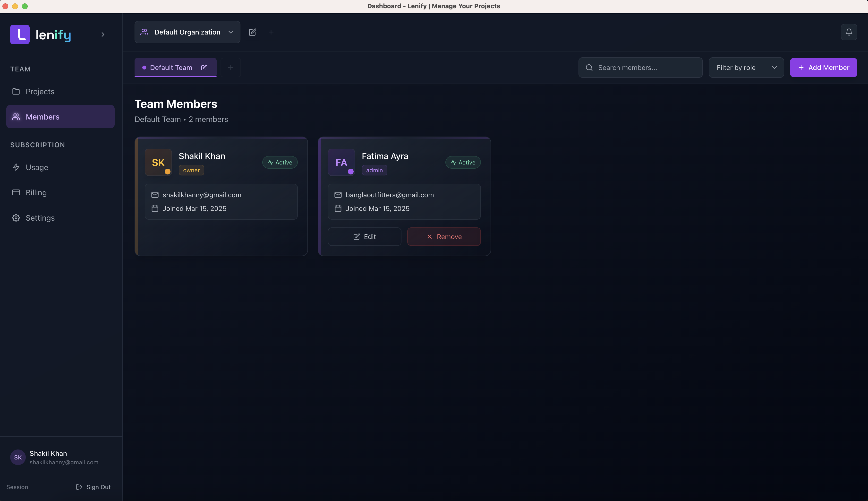Remove Fatima Ayra from the team
Screen dimensions: 868x501
pyautogui.click(x=444, y=236)
